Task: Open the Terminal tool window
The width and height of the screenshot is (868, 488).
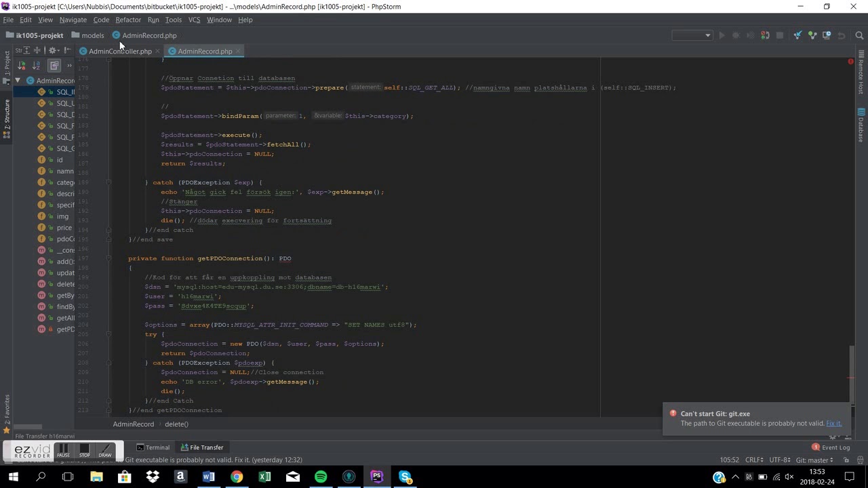Action: coord(153,447)
